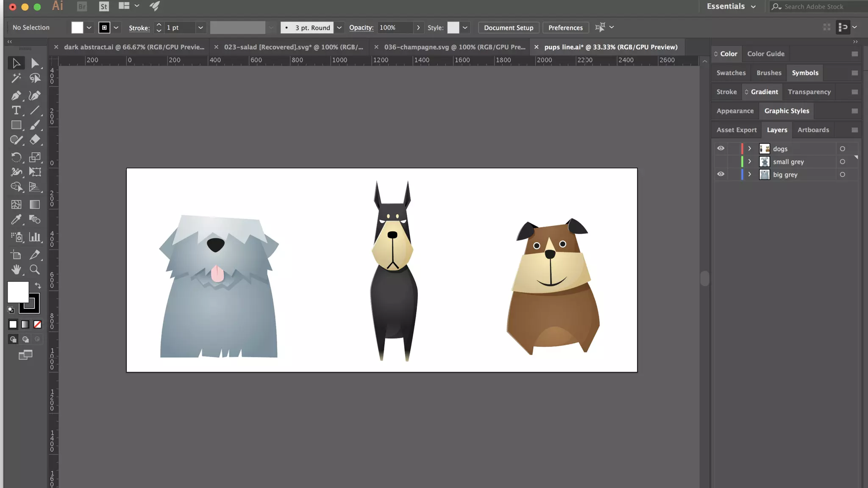868x488 pixels.
Task: Open the Preferences button
Action: click(565, 28)
